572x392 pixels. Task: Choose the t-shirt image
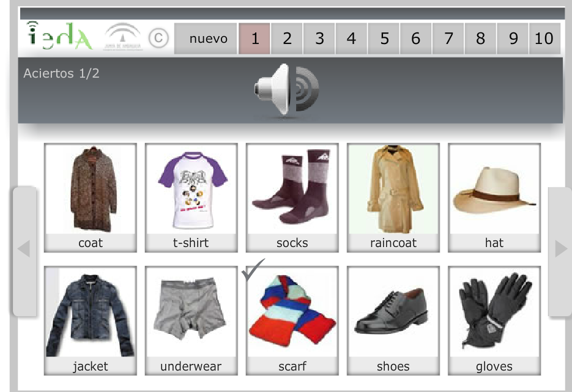(x=191, y=198)
